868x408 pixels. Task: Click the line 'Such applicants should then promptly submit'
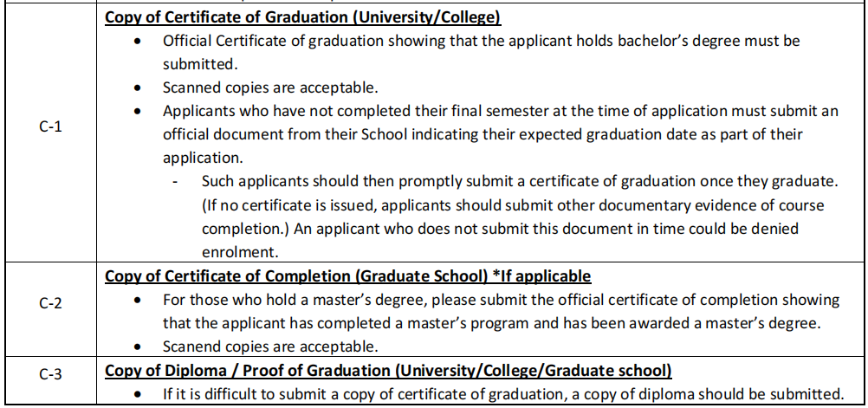(520, 181)
